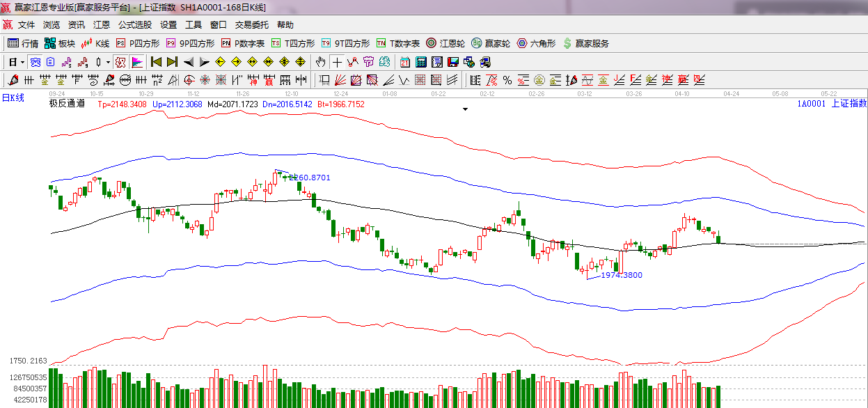The width and height of the screenshot is (868, 408).
Task: Select the percent sign drawing tool
Action: coord(507,80)
